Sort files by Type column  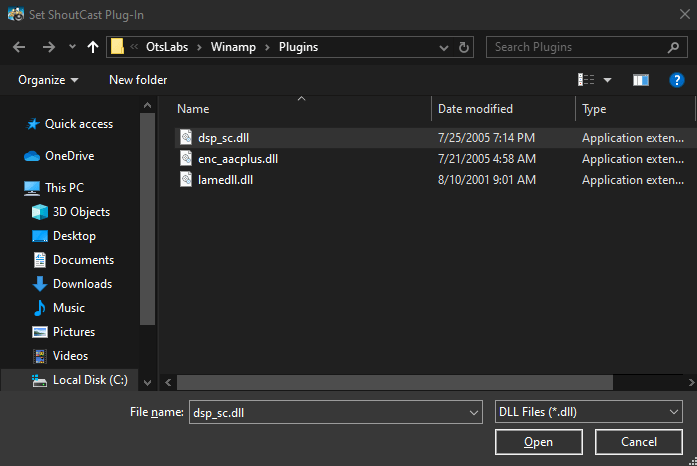(635, 109)
